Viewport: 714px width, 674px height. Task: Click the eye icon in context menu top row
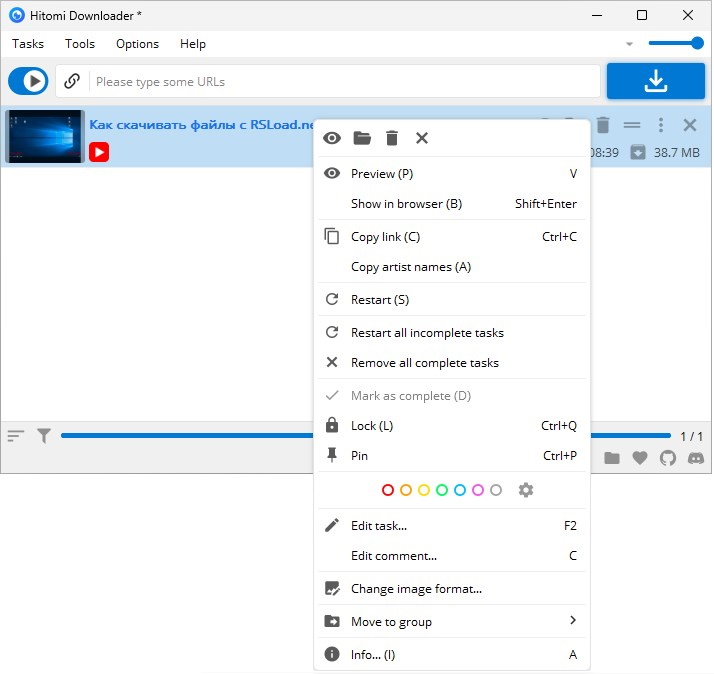332,138
